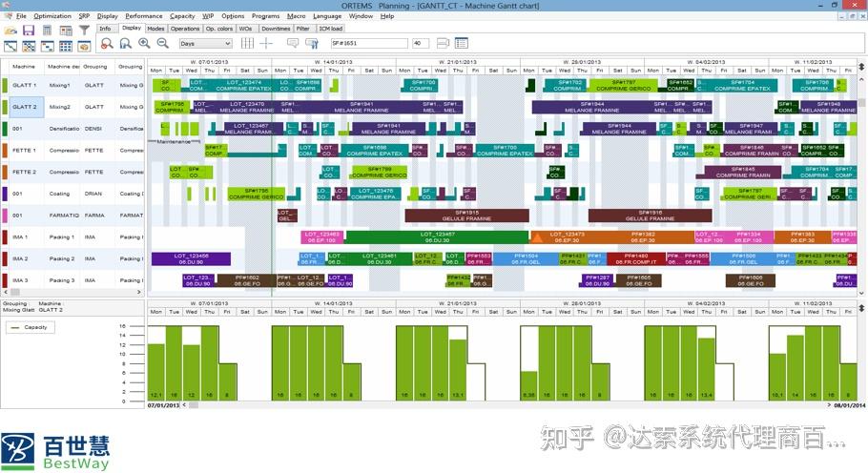Click the Capacity legend entry
Viewport: 868px width, 473px height.
(x=30, y=327)
